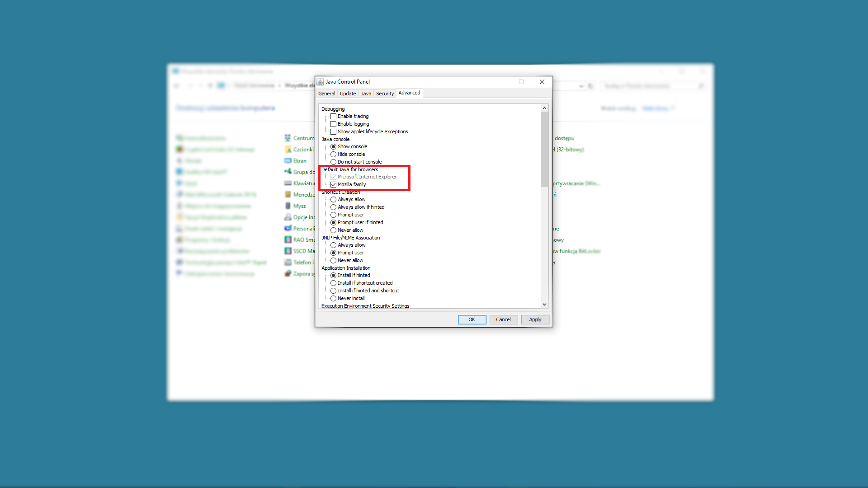
Task: Click the Telefon i modem icon
Action: [x=288, y=263]
